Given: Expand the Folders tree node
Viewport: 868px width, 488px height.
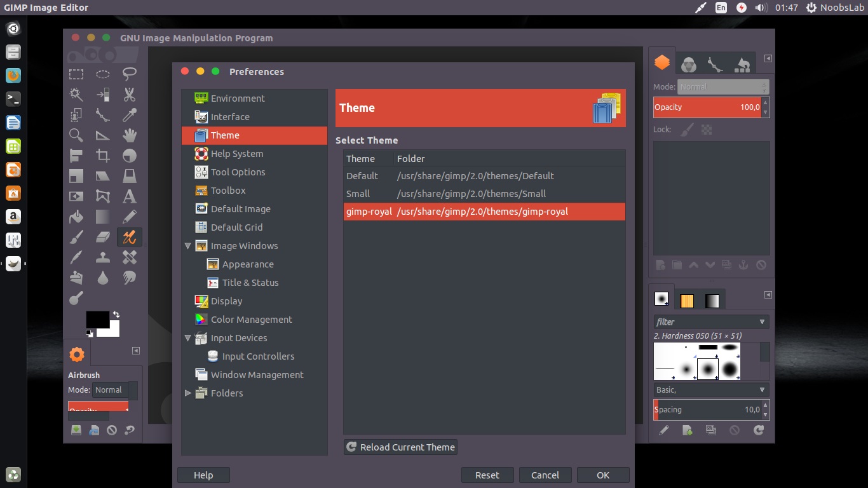Looking at the screenshot, I should tap(188, 393).
